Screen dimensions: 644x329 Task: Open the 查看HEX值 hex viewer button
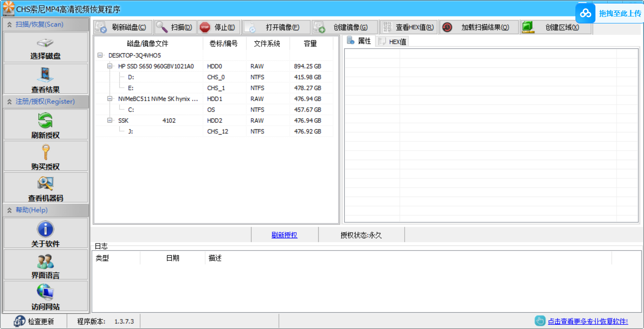click(409, 27)
